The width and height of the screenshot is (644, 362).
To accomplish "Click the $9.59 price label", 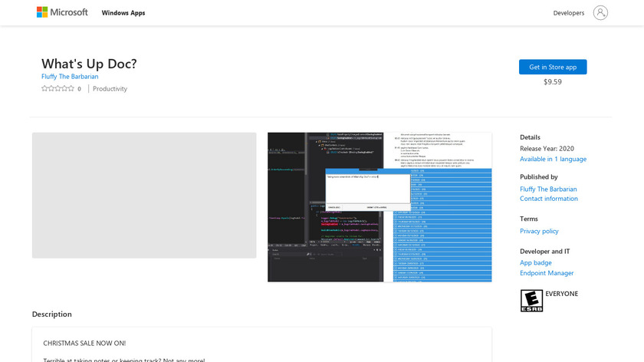I will [x=552, y=81].
